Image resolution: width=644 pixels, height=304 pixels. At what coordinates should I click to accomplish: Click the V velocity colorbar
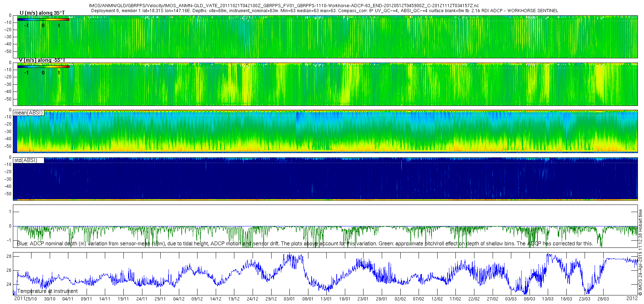click(43, 67)
